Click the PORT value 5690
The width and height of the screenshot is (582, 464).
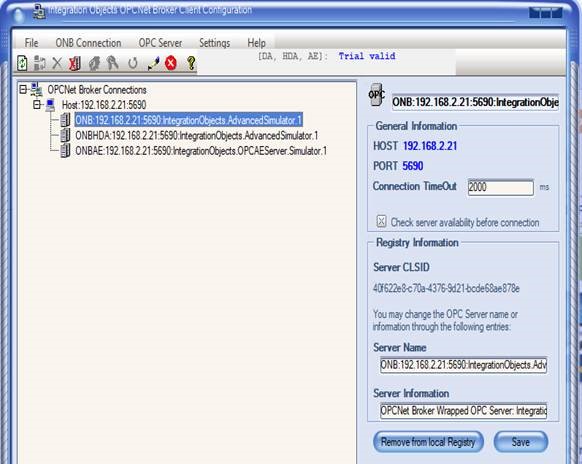(413, 166)
